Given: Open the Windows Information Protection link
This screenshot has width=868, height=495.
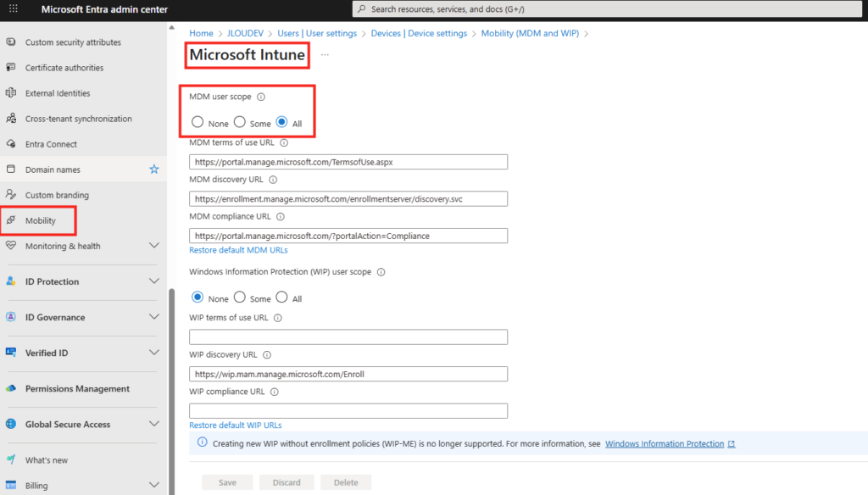Looking at the screenshot, I should pos(665,443).
